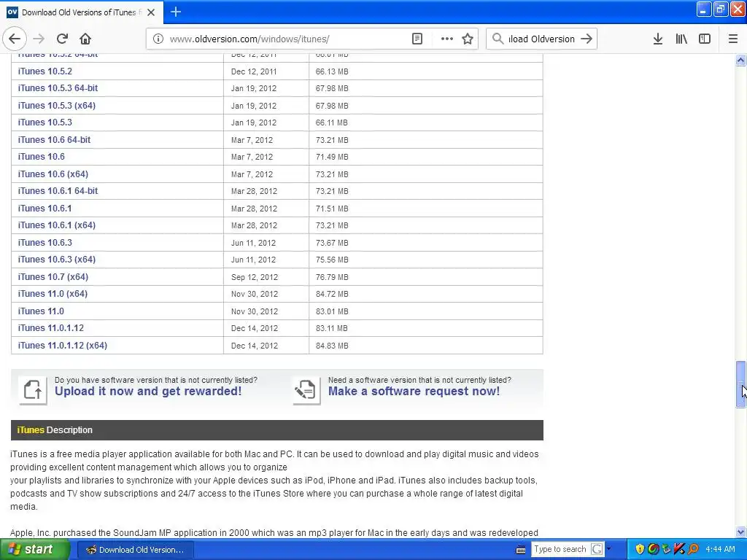Screen dimensions: 747x560
Task: Show site information icon in address bar
Action: pyautogui.click(x=158, y=39)
